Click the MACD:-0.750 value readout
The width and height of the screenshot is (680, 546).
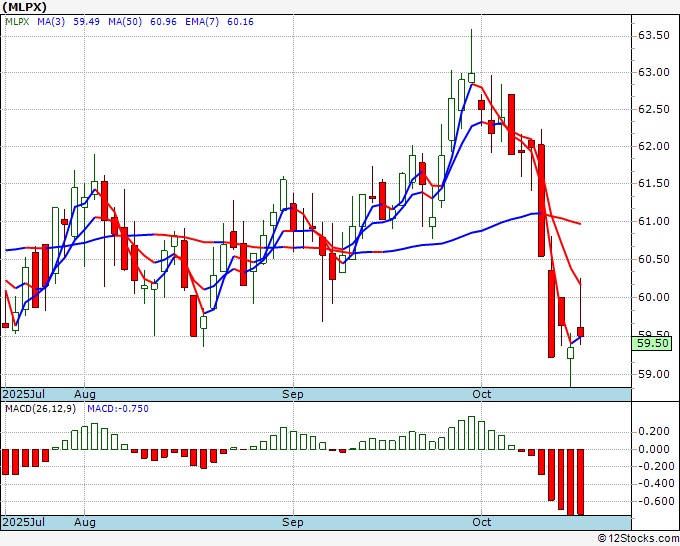click(x=118, y=409)
